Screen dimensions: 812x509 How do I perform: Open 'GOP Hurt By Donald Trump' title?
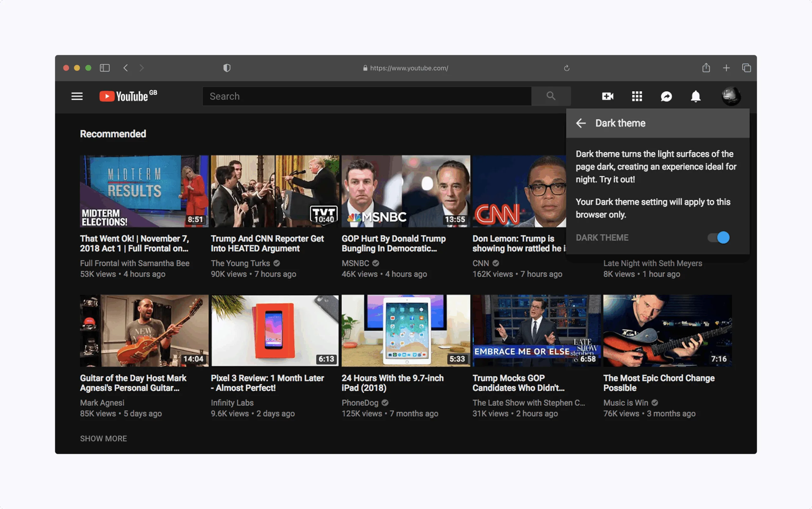[x=394, y=243]
